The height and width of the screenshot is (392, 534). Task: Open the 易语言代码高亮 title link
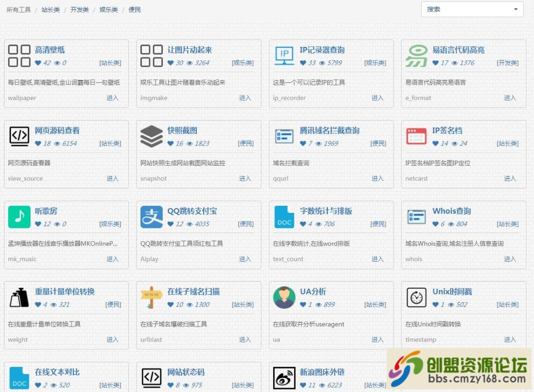tap(459, 50)
